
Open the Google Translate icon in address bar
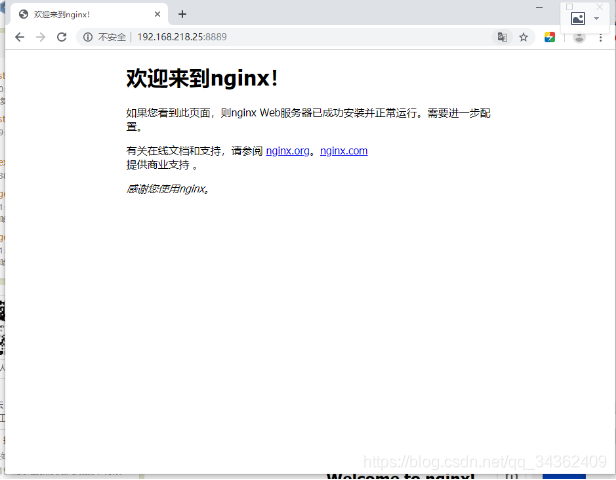[502, 37]
